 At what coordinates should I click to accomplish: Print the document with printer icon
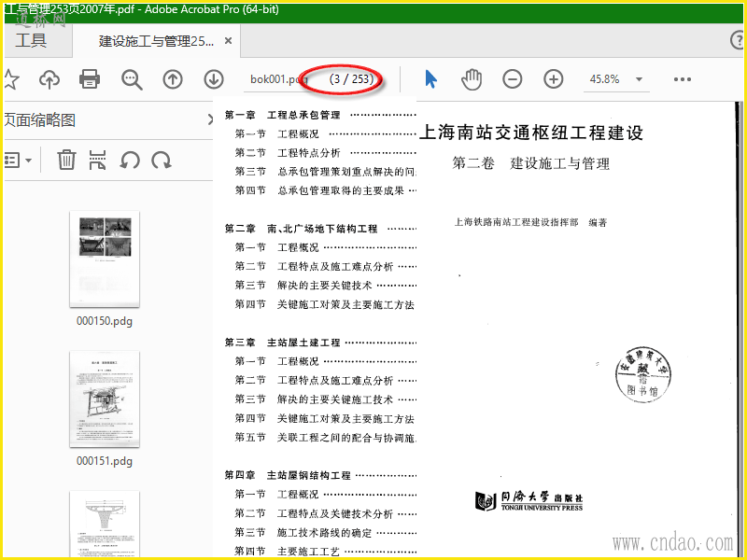coord(90,79)
